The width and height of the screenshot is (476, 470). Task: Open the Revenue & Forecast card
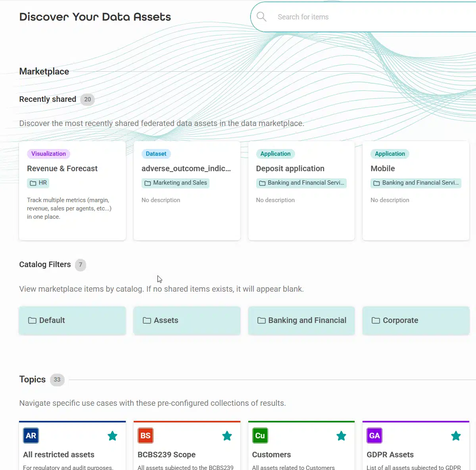click(62, 168)
